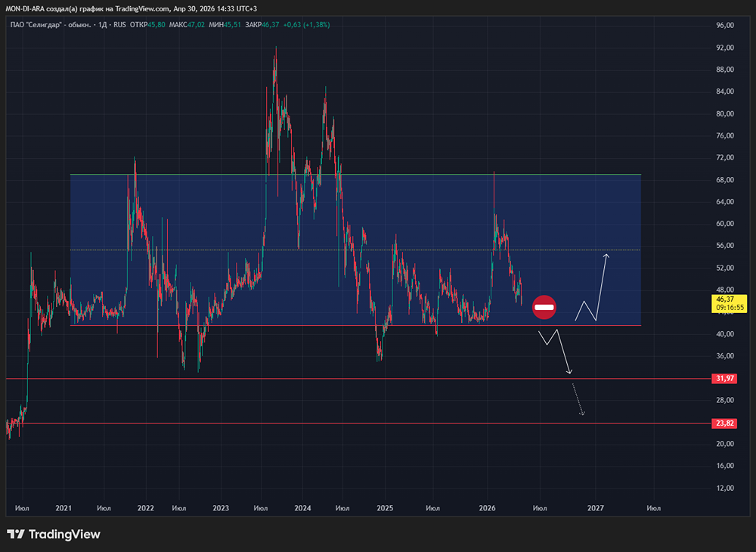Screen dimensions: 756x552
Task: Click the 2021 label on time axis
Action: coord(64,508)
